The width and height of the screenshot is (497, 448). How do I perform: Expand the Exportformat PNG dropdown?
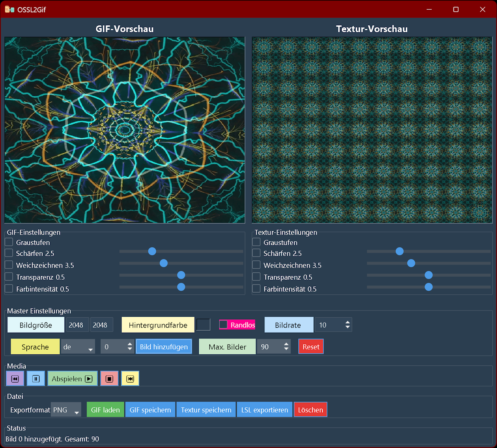67,410
